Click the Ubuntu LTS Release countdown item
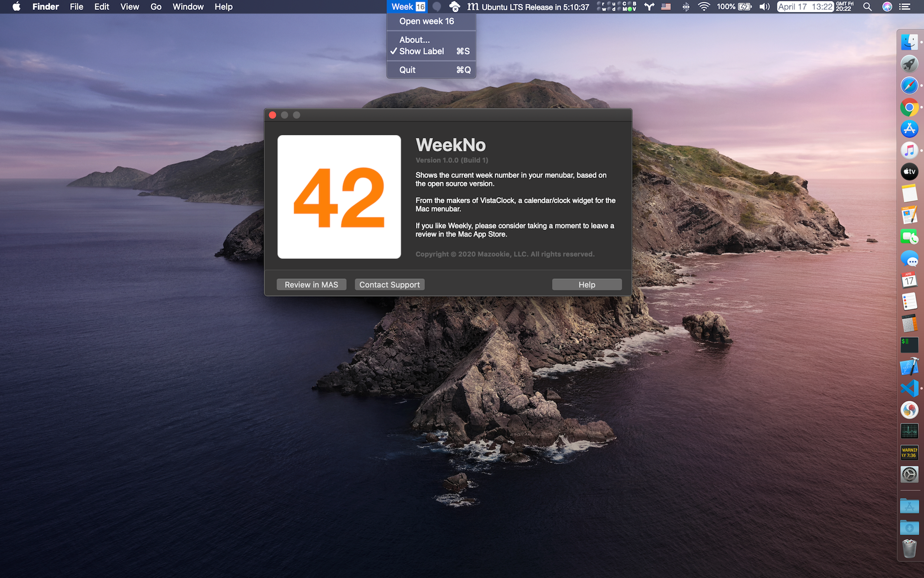Image resolution: width=924 pixels, height=578 pixels. coord(528,7)
